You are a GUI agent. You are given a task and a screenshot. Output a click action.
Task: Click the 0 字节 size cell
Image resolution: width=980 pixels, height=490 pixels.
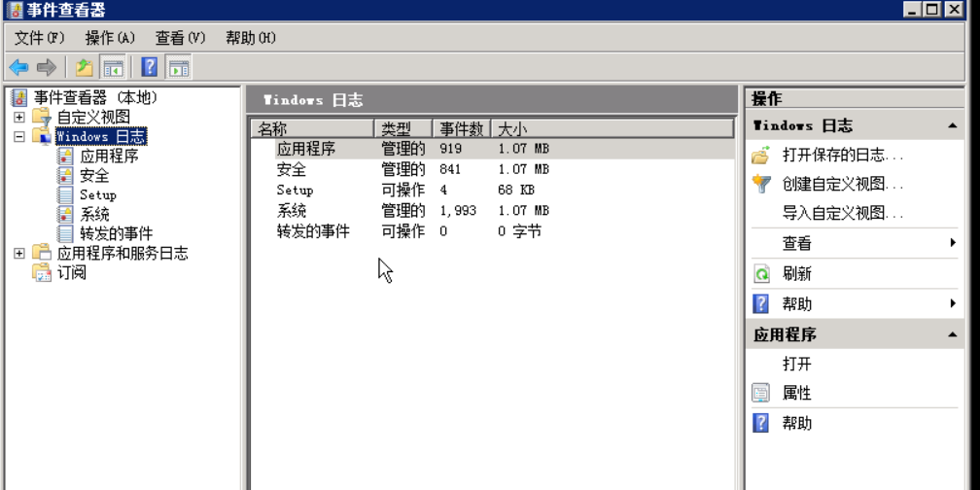click(x=519, y=231)
